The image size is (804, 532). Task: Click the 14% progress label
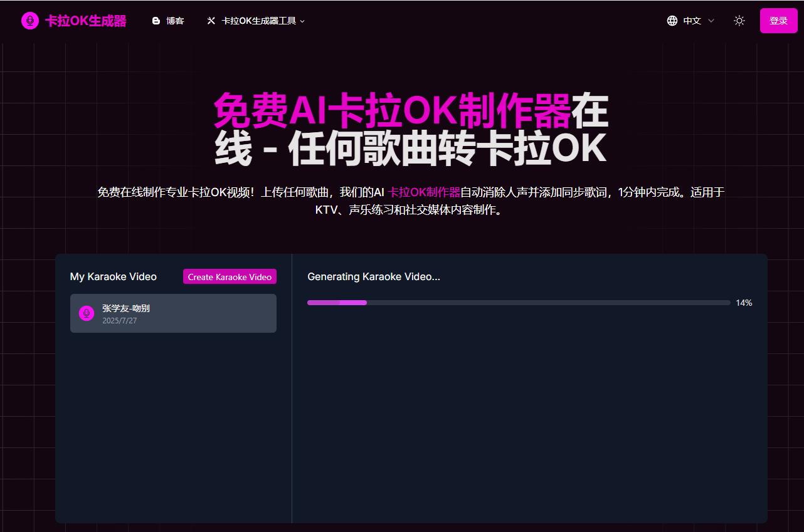pos(744,303)
